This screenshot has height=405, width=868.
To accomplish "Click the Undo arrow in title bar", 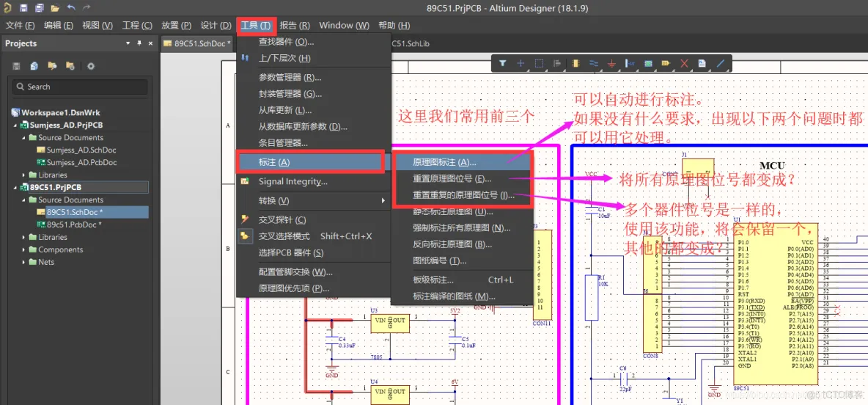I will (70, 8).
